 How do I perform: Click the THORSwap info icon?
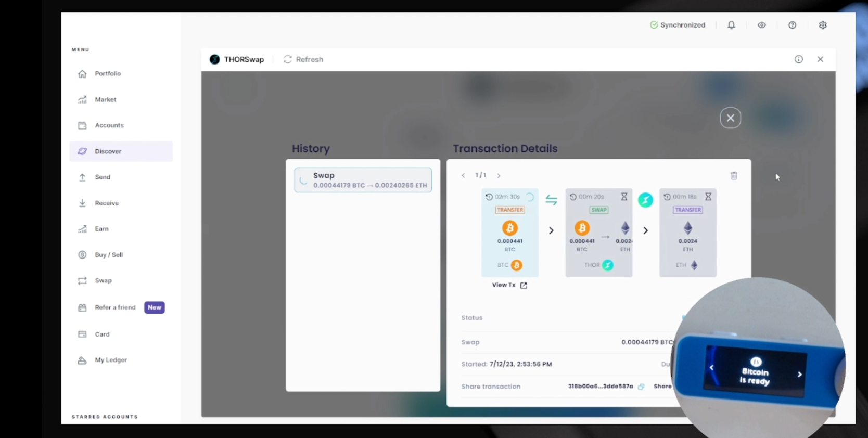[x=798, y=59]
